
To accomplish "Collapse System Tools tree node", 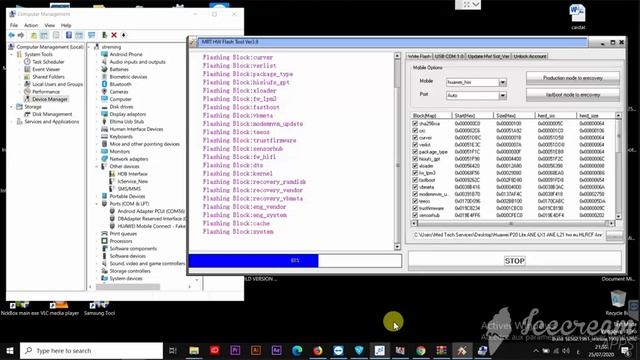I will pyautogui.click(x=11, y=54).
